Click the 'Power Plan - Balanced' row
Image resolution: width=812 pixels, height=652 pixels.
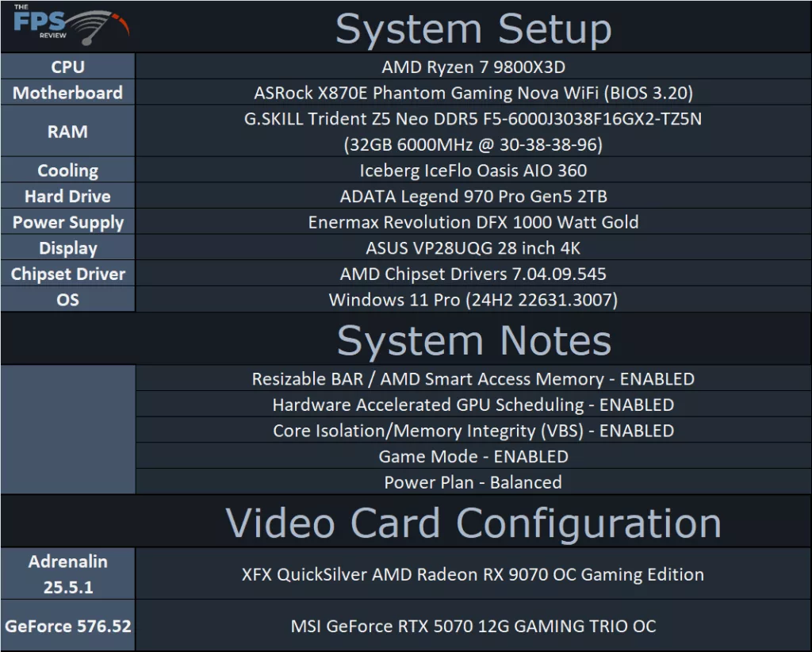(473, 481)
